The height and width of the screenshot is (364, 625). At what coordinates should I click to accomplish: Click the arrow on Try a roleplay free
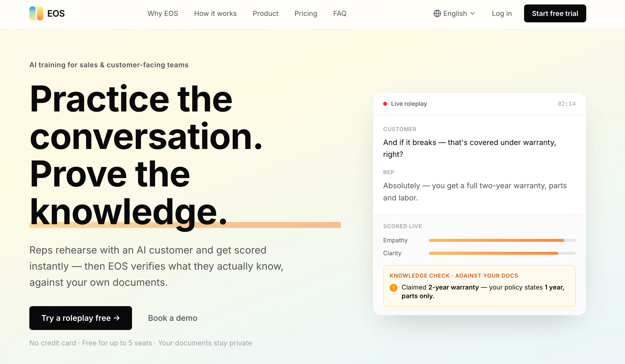coord(117,318)
